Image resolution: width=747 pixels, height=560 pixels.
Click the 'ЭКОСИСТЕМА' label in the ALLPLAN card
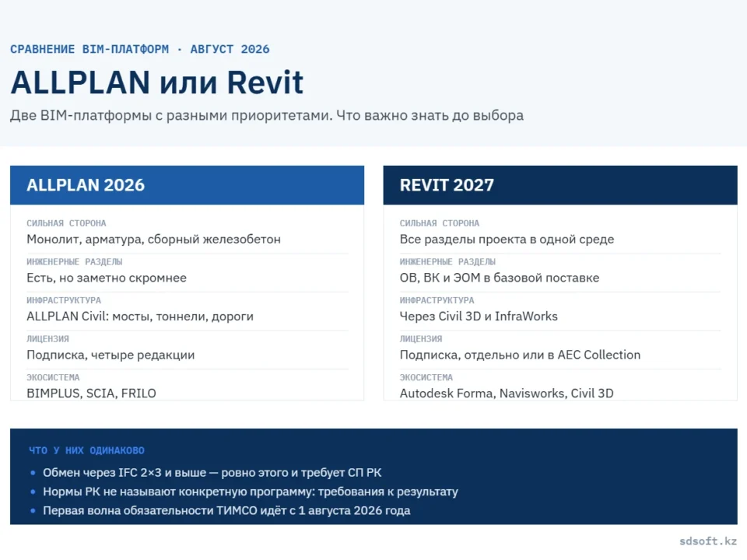(x=53, y=378)
